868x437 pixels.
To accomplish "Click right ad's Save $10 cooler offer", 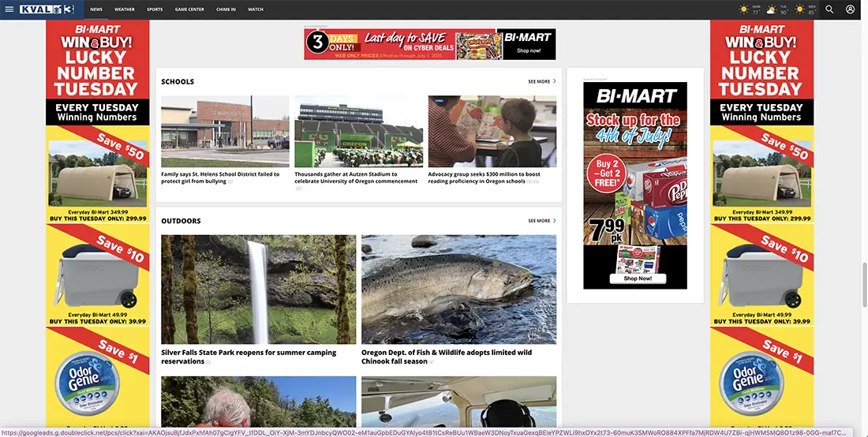I will tap(761, 275).
